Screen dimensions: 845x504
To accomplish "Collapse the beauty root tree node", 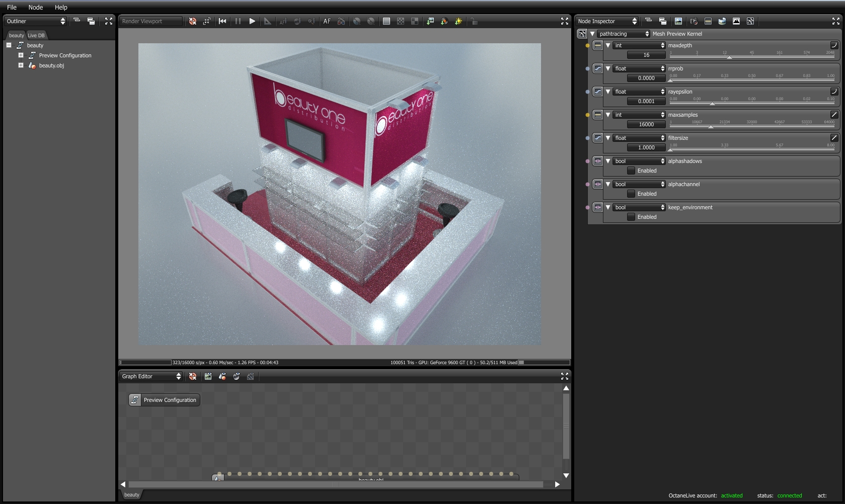I will pos(9,45).
